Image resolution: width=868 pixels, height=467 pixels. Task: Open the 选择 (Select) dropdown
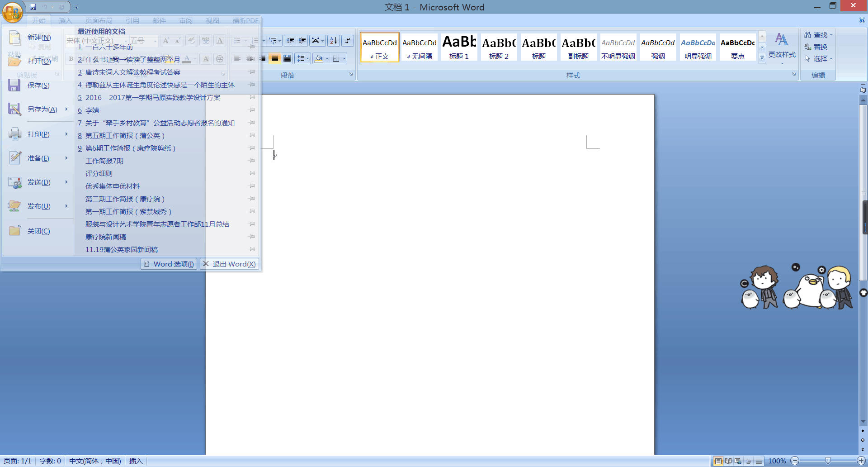coord(819,58)
